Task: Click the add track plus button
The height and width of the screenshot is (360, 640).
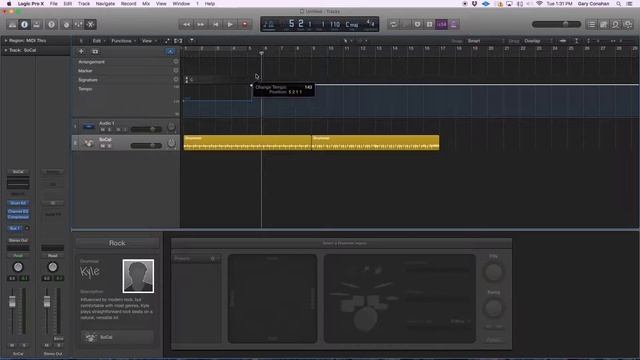Action: click(81, 51)
